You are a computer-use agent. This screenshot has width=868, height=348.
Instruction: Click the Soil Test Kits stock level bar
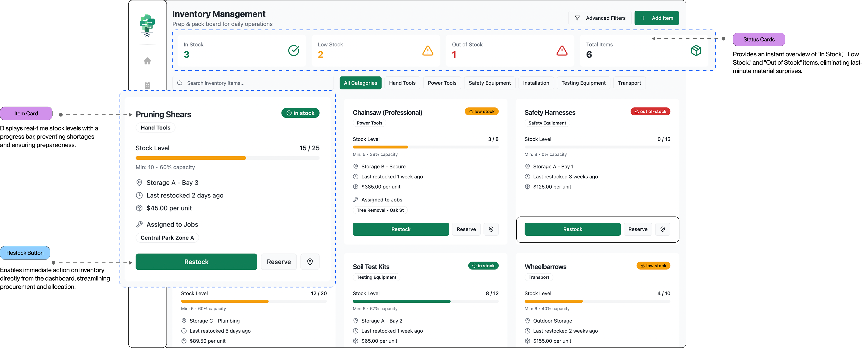point(426,301)
